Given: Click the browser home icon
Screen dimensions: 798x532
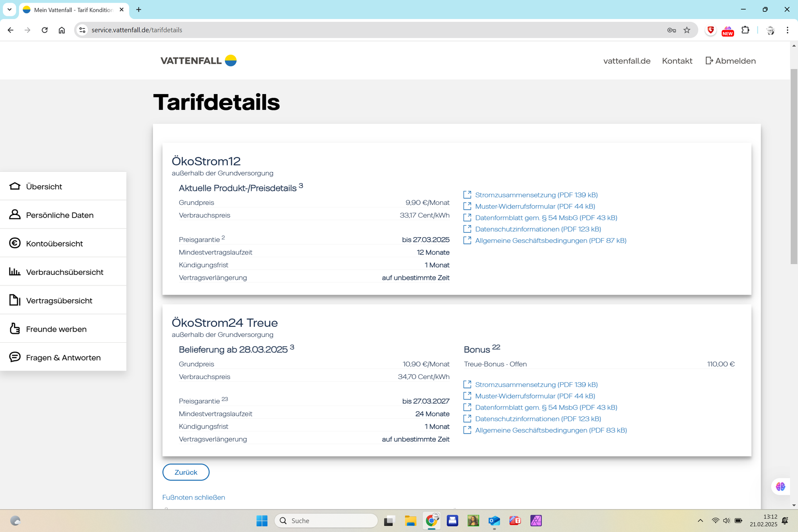Looking at the screenshot, I should [62, 30].
